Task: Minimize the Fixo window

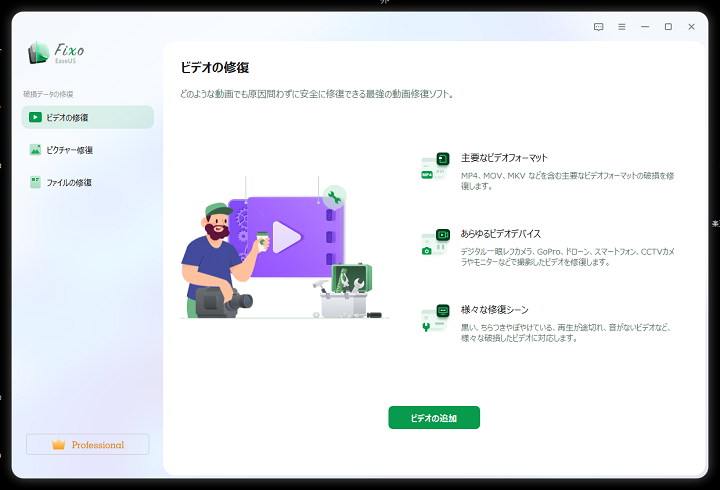Action: pos(645,27)
